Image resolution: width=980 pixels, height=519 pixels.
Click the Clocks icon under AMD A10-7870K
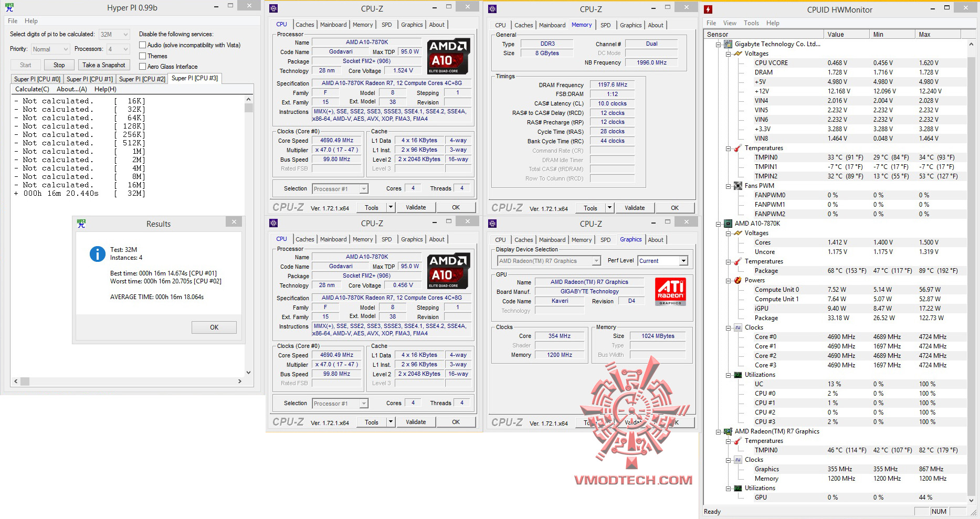pyautogui.click(x=737, y=327)
